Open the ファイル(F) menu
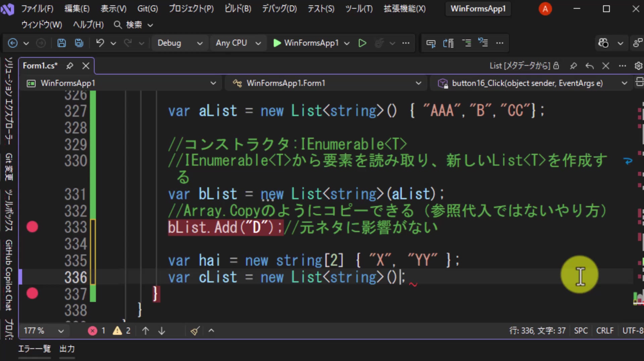 (38, 9)
